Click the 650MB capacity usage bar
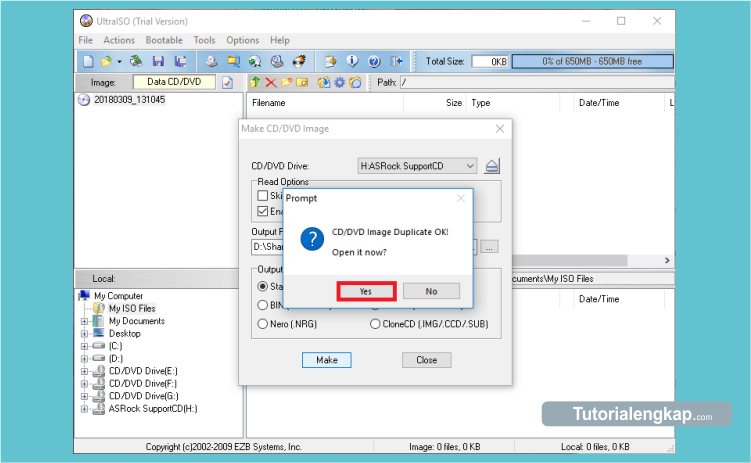 (592, 62)
